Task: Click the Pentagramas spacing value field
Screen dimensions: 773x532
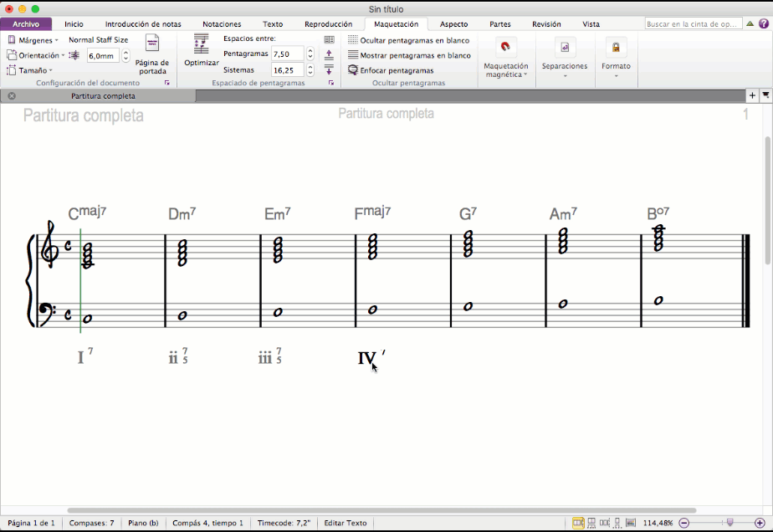Action: pos(287,54)
